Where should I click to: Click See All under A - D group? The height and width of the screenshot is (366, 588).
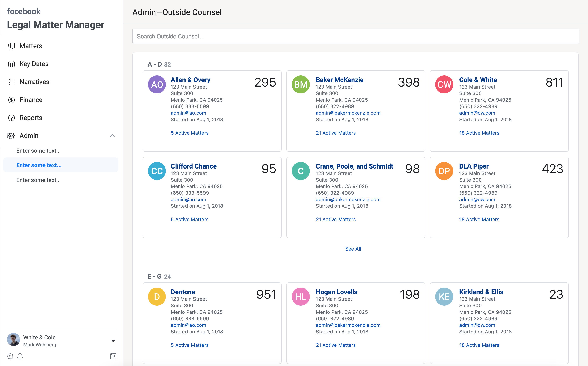click(353, 249)
